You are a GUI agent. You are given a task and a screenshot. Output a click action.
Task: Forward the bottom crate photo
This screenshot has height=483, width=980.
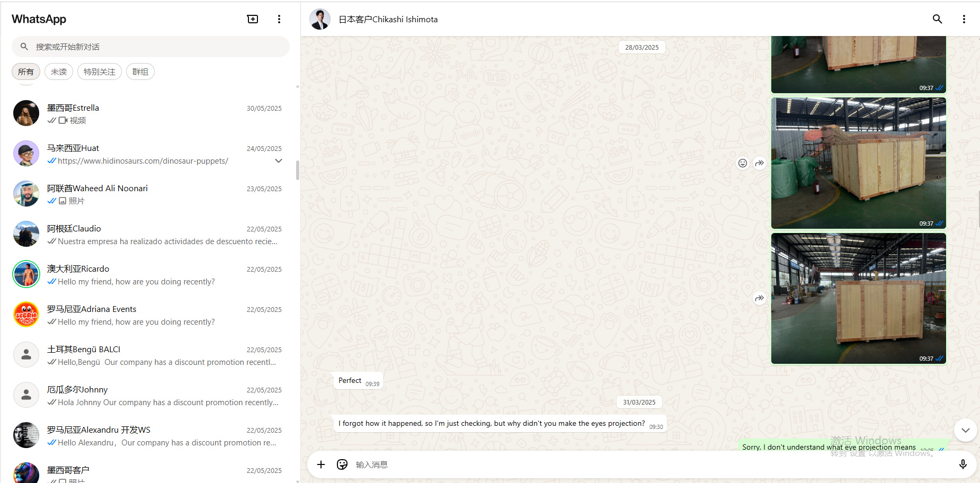click(760, 298)
